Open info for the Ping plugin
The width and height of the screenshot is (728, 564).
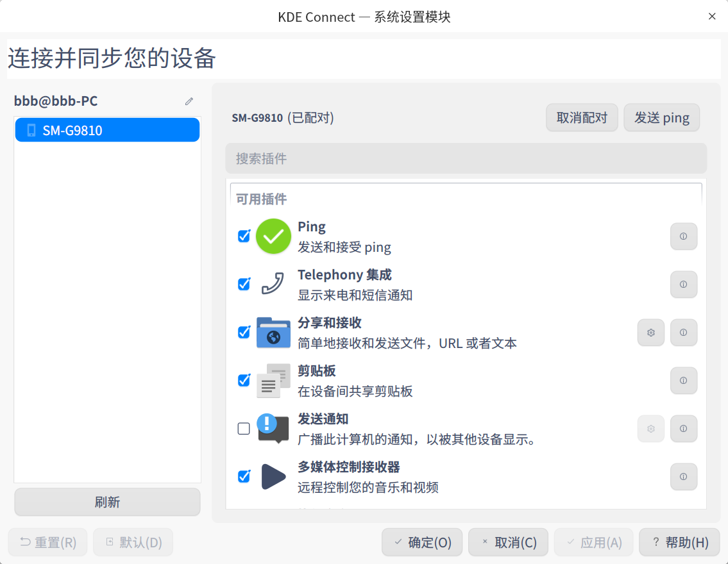(x=683, y=236)
